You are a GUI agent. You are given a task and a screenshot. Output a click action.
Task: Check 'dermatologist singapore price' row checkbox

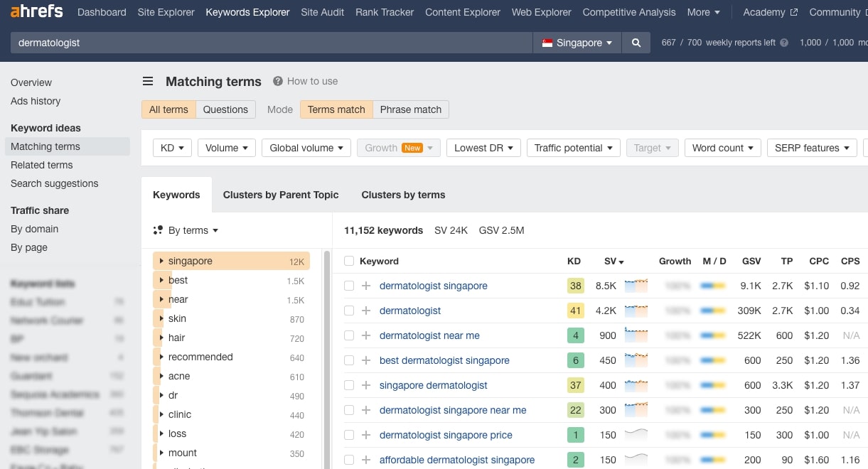[x=349, y=435]
